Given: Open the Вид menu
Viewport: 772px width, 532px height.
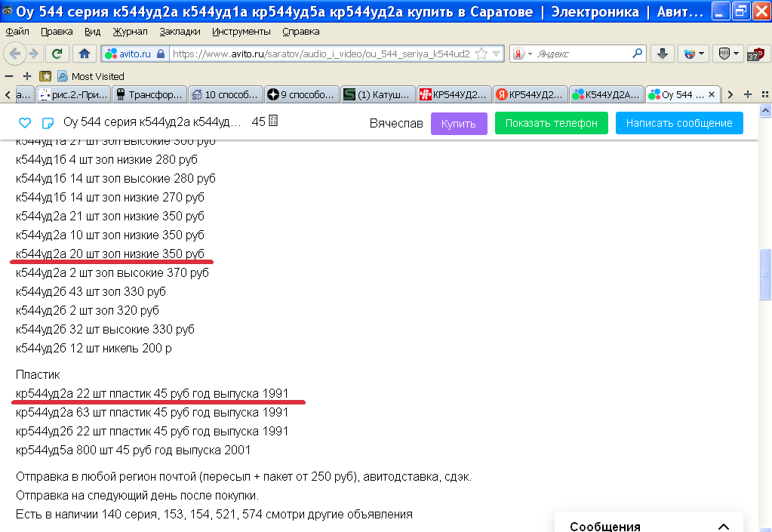Looking at the screenshot, I should [92, 32].
